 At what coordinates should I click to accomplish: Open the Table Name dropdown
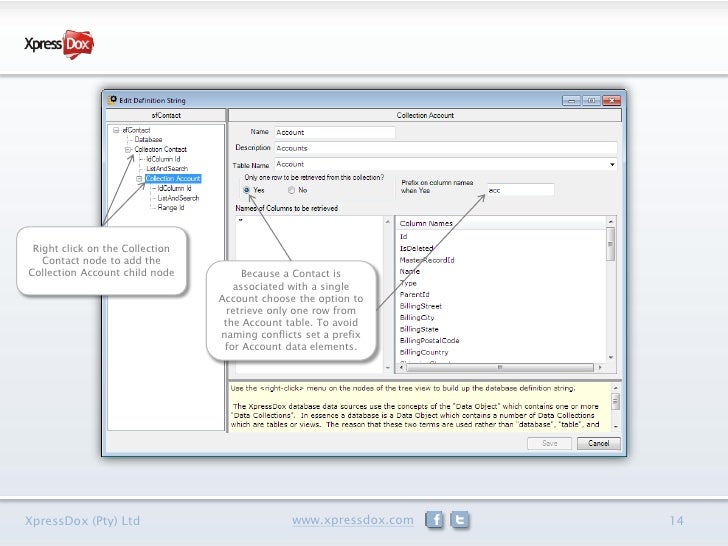pyautogui.click(x=612, y=164)
